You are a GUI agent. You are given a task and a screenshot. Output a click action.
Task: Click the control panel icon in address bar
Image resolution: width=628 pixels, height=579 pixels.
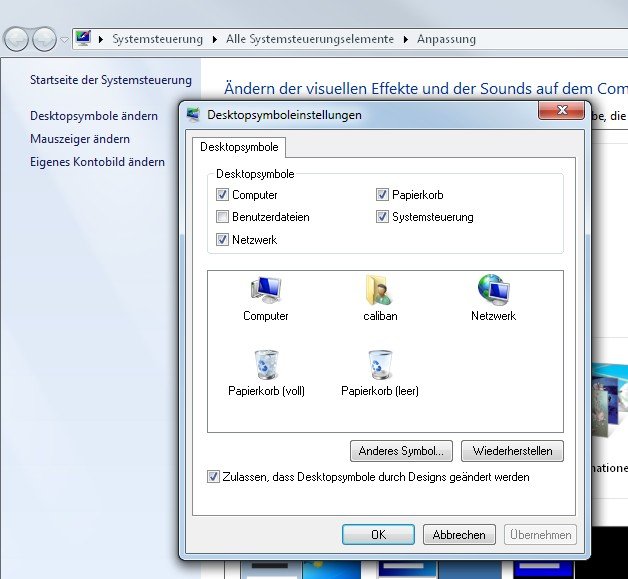[83, 38]
